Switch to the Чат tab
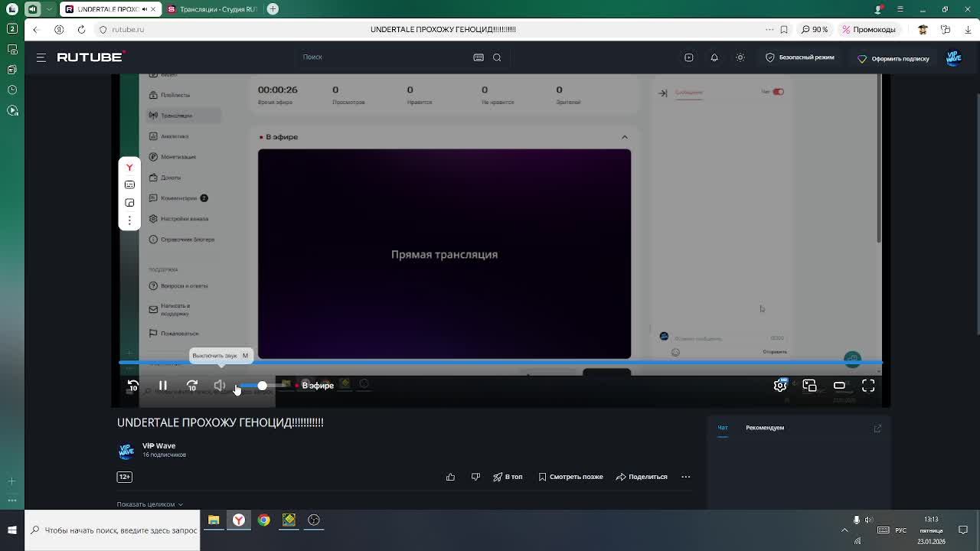This screenshot has height=551, width=980. pyautogui.click(x=723, y=428)
